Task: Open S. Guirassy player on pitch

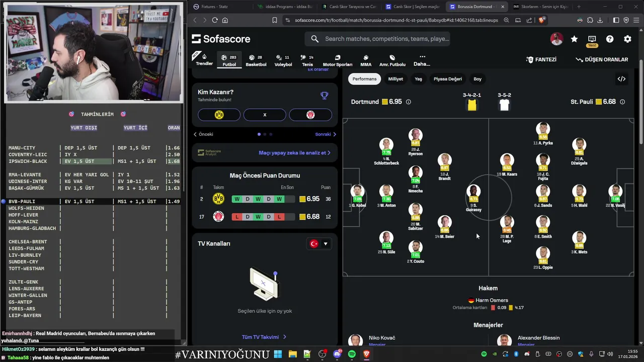Action: pos(473,198)
